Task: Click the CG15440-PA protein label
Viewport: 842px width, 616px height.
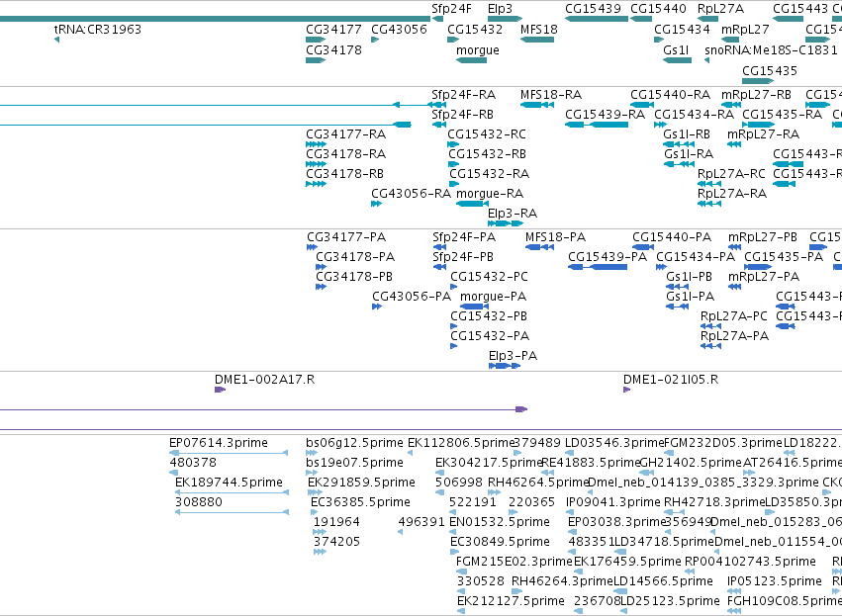Action: 672,237
